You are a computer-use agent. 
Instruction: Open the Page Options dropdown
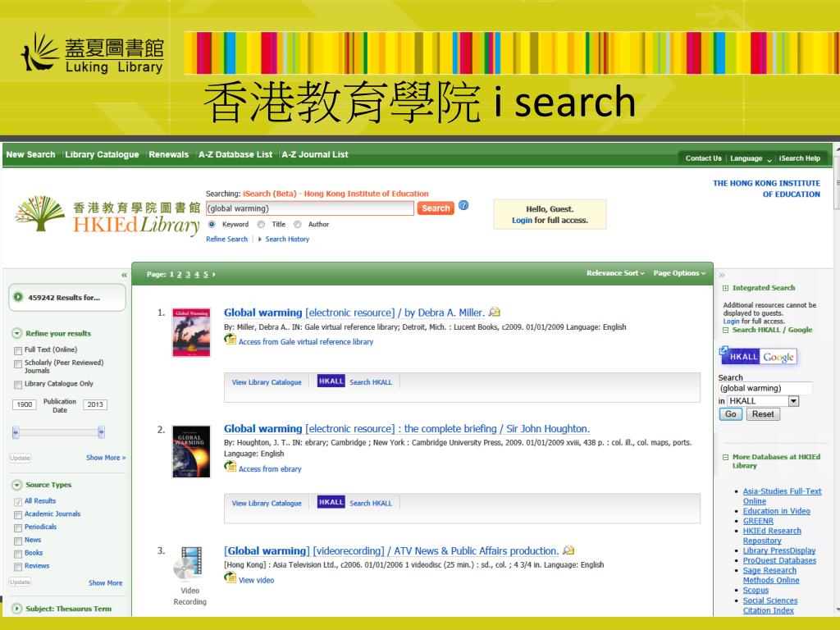click(679, 273)
